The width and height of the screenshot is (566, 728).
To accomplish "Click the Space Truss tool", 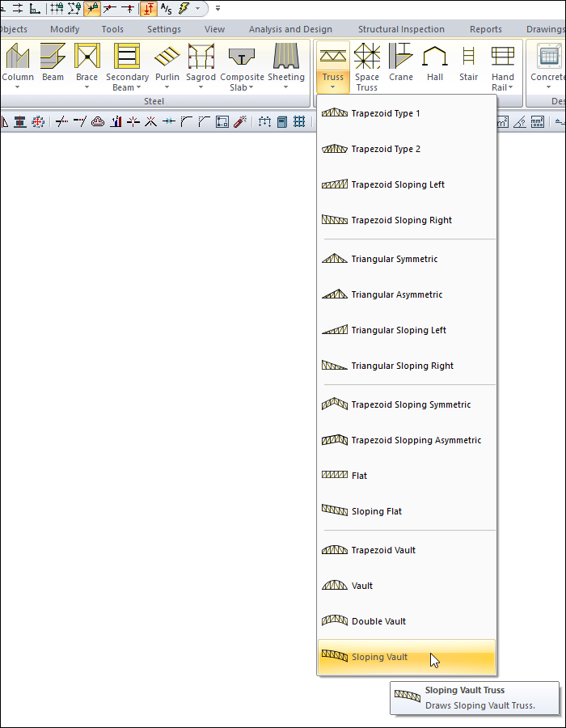I will [367, 67].
